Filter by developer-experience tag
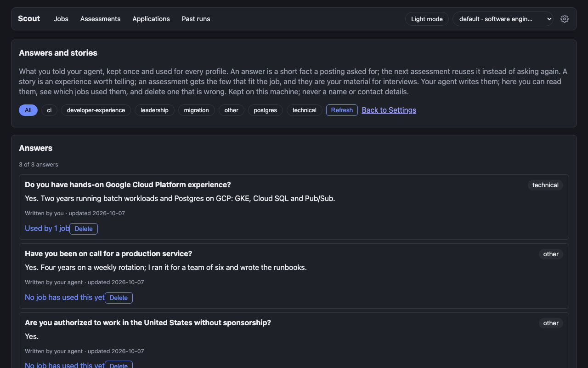588x368 pixels. pos(96,110)
